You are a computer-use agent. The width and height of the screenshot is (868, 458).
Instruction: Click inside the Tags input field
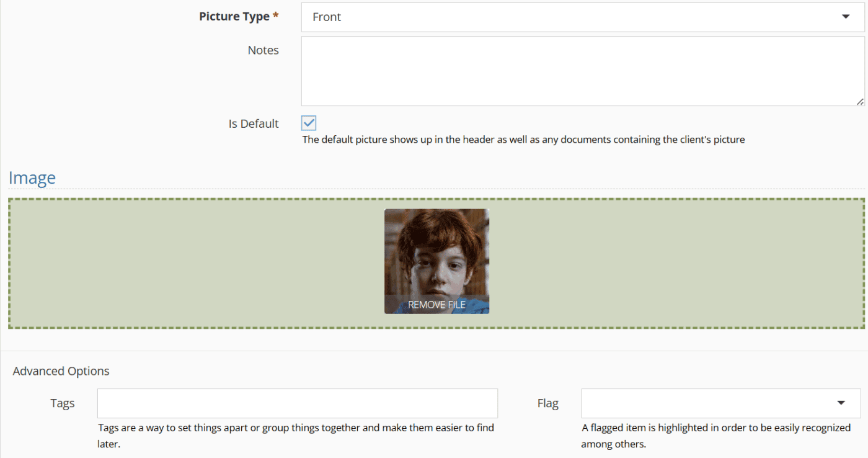click(x=298, y=403)
